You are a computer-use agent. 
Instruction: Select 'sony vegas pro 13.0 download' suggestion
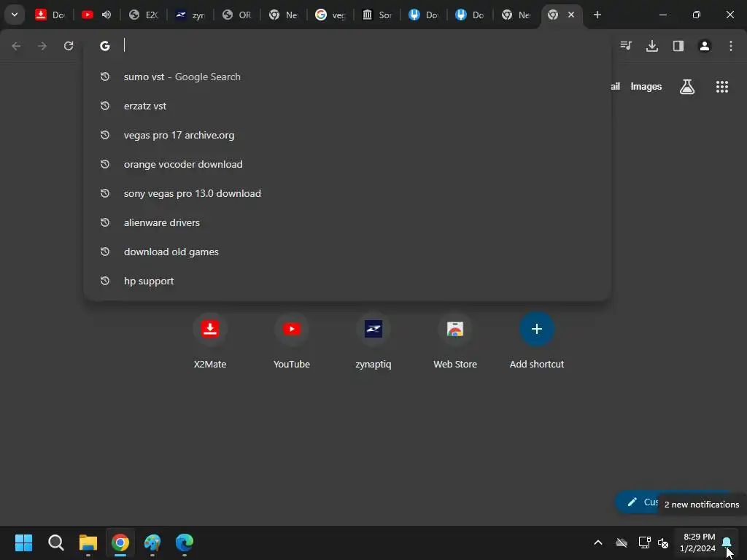pos(347,193)
